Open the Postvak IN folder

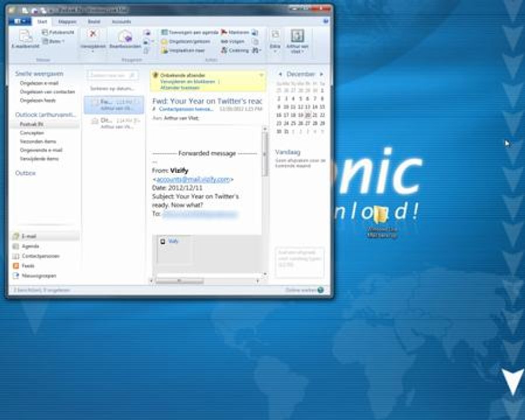(45, 124)
